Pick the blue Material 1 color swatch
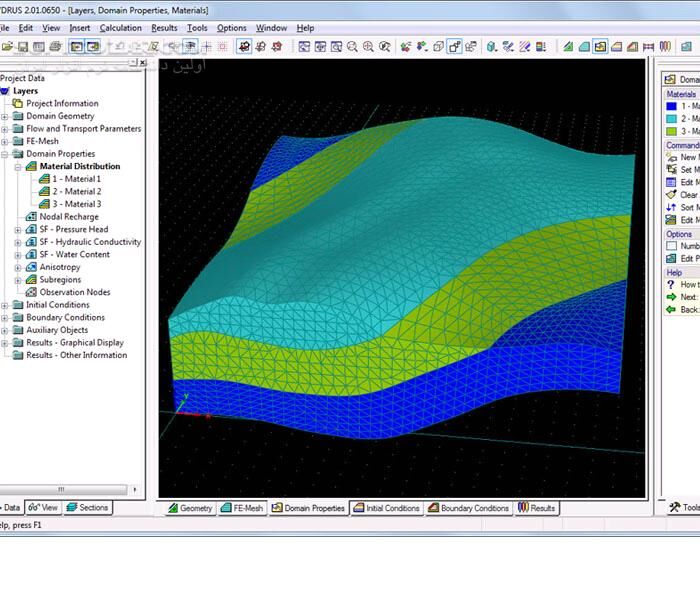This screenshot has width=700, height=600. (x=672, y=106)
